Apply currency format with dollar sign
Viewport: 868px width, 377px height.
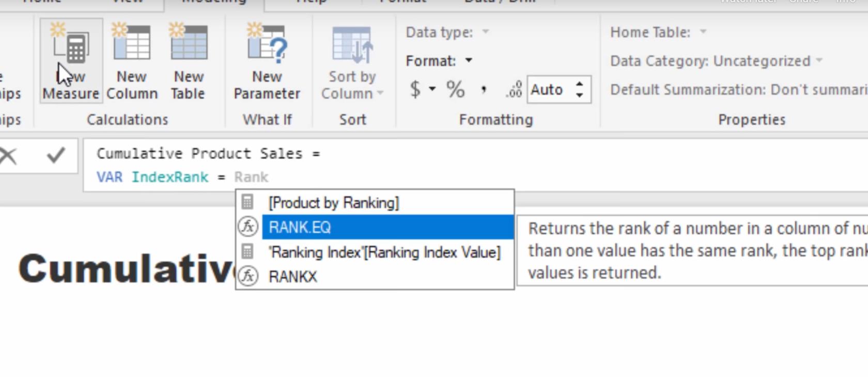tap(415, 89)
